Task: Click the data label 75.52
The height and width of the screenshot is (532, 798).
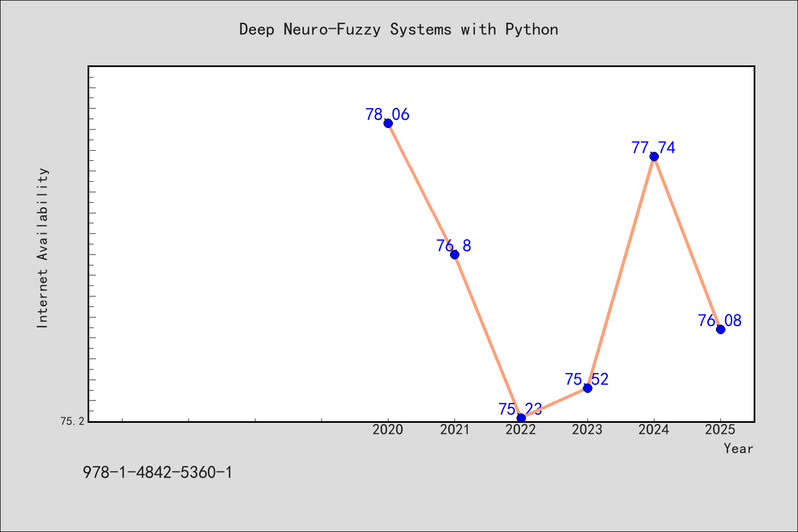Action: pos(587,380)
